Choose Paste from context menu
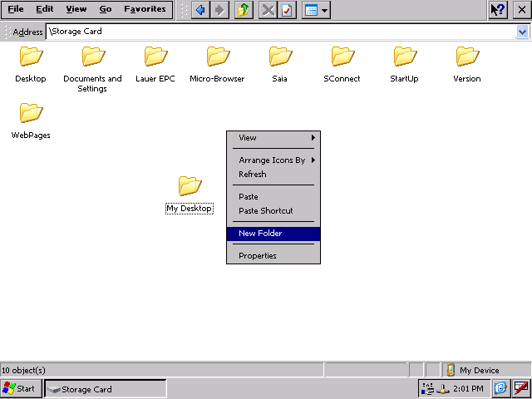 [273, 197]
